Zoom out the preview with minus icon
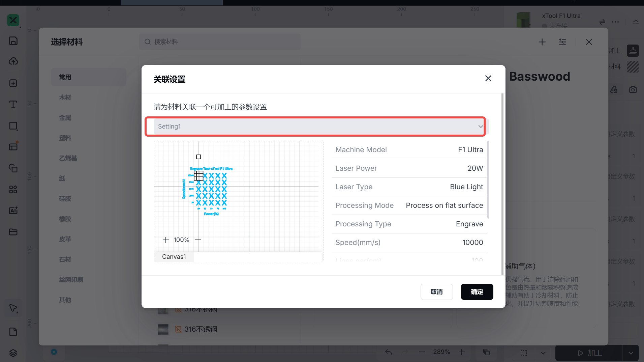This screenshot has height=362, width=644. coord(198,240)
